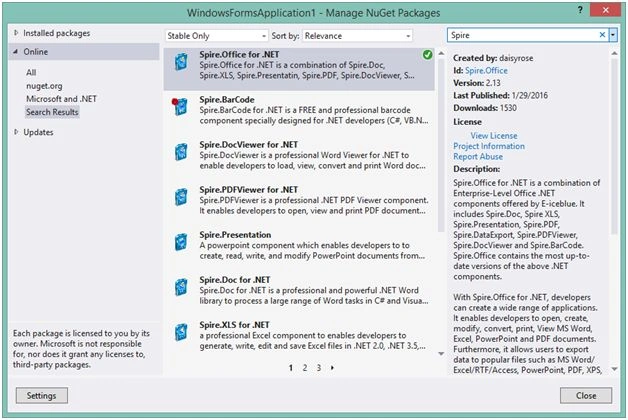This screenshot has height=420, width=628.
Task: Click inside the Spire search field
Action: (x=523, y=35)
